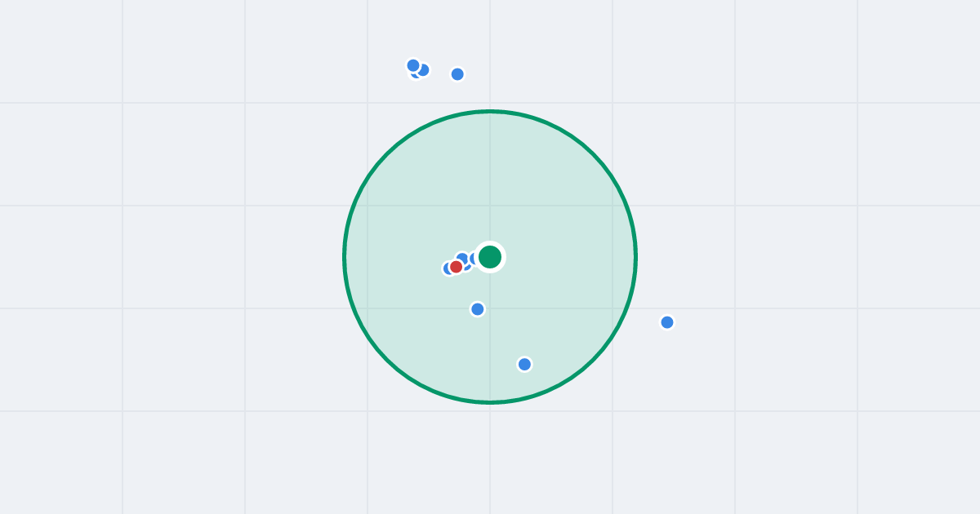The image size is (980, 514).
Task: Select the lone blue marker outside the circle's right side
Action: [667, 322]
